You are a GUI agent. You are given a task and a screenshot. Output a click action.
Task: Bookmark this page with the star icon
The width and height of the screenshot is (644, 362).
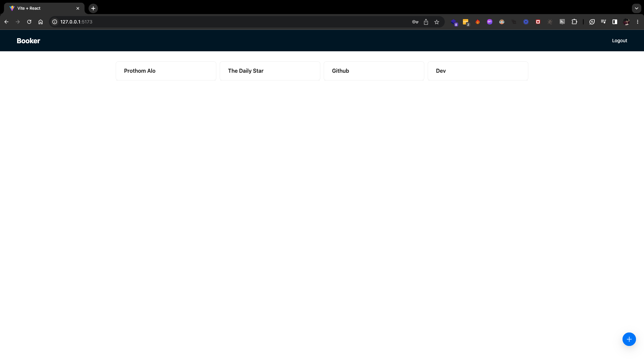436,22
